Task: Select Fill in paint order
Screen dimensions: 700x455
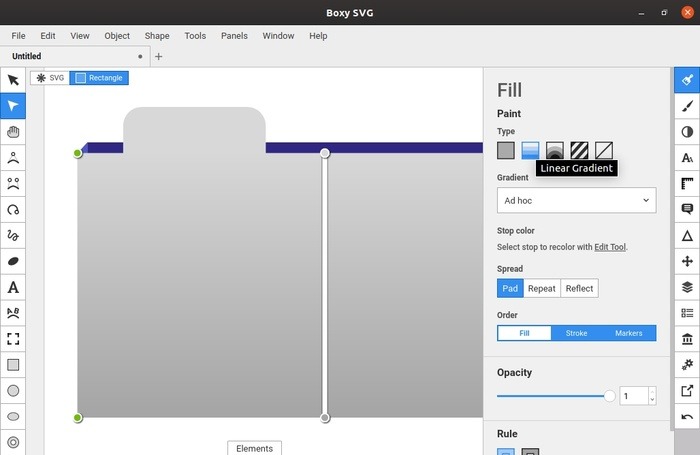Action: pos(525,333)
